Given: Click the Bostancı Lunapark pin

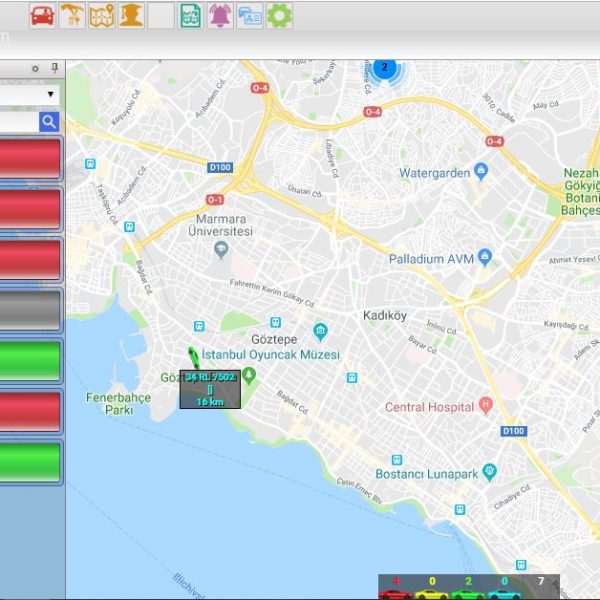Looking at the screenshot, I should tap(489, 472).
